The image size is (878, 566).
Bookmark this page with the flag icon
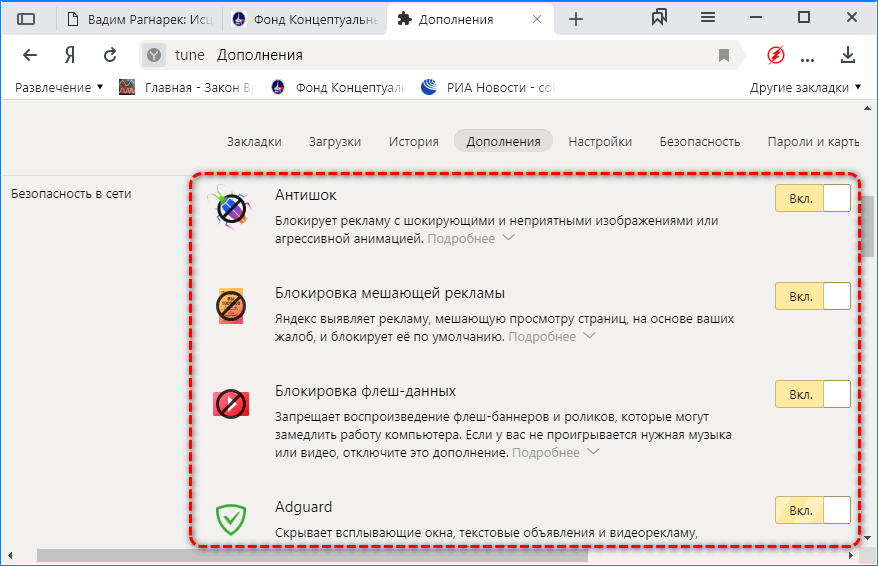tap(723, 55)
